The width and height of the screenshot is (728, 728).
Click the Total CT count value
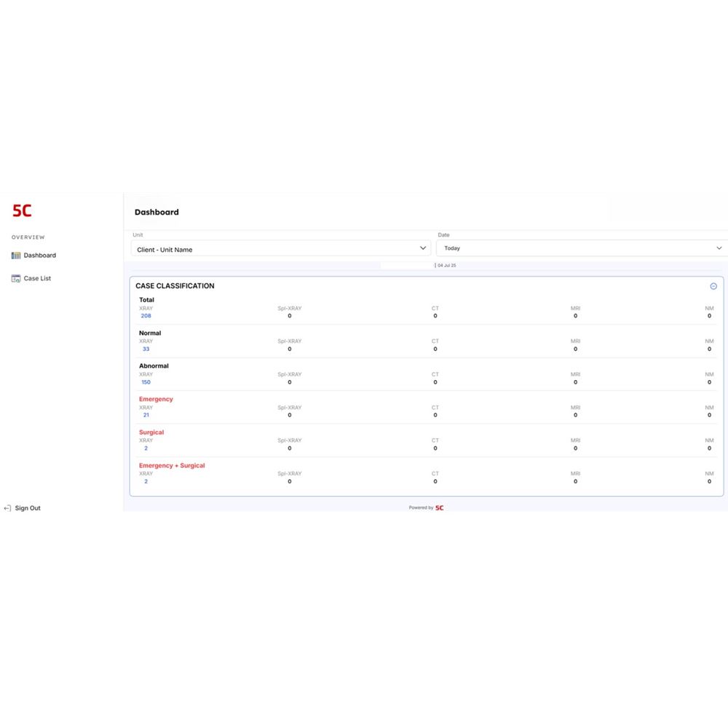click(435, 316)
